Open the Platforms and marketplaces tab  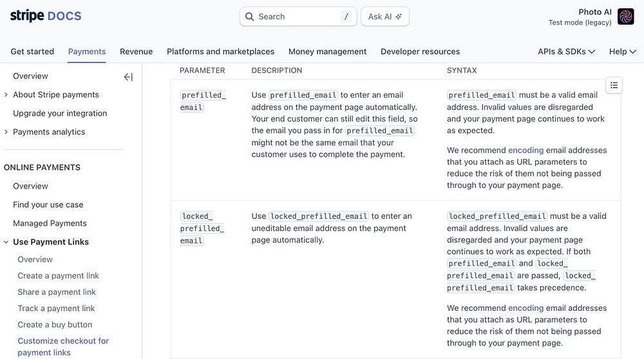coord(220,51)
